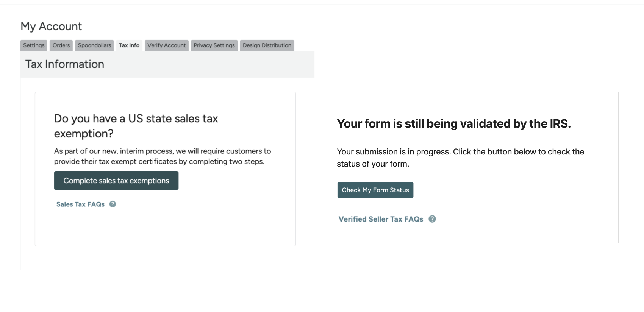
Task: Switch to the Tax Info tab
Action: pos(129,45)
